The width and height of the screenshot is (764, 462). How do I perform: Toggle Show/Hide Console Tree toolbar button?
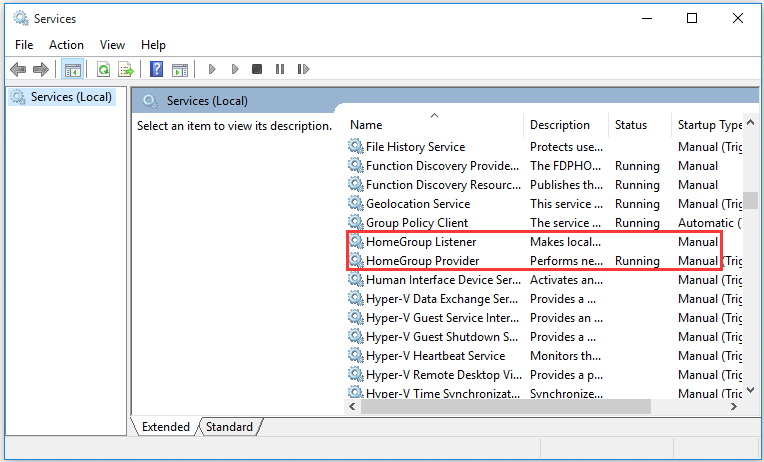[73, 69]
